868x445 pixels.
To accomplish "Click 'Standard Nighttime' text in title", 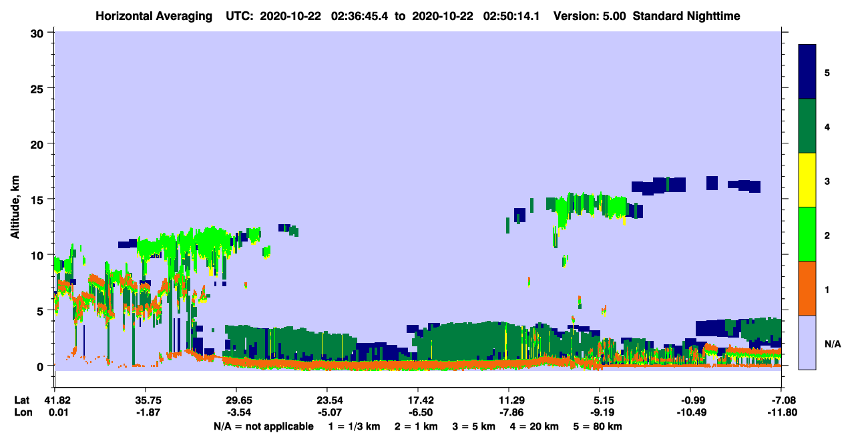I will point(686,15).
